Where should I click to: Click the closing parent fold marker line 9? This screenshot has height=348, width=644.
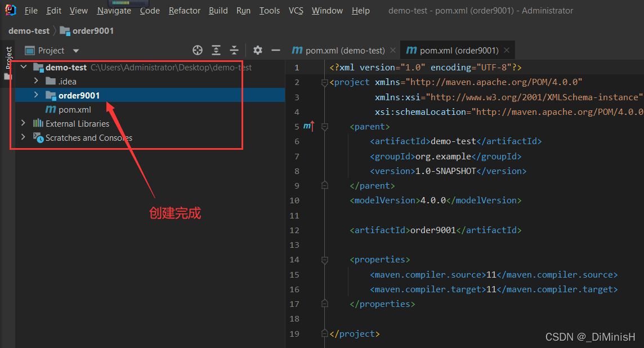pos(324,185)
